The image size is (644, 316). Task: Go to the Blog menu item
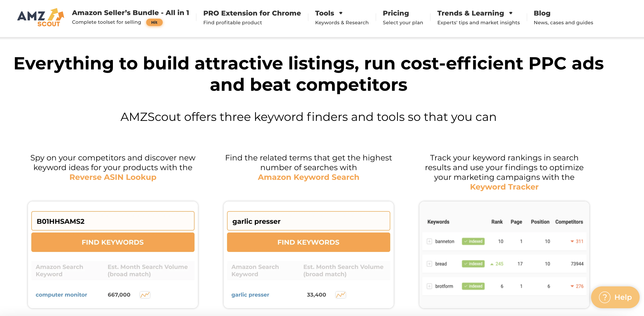[542, 13]
